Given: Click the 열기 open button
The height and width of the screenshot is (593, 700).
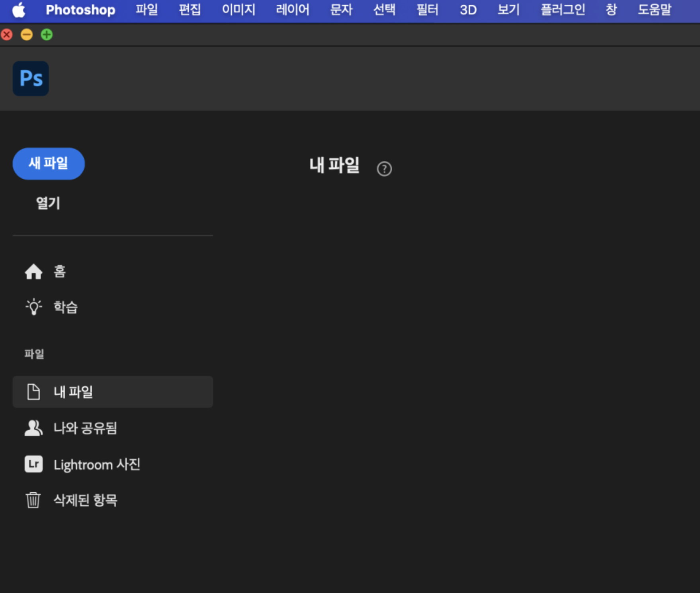Looking at the screenshot, I should pos(48,203).
